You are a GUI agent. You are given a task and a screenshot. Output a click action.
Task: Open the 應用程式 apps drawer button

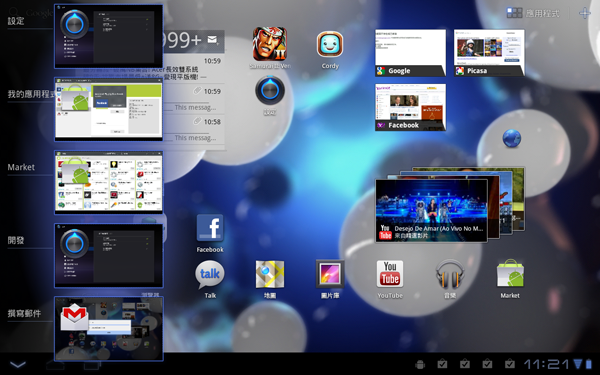[x=533, y=13]
